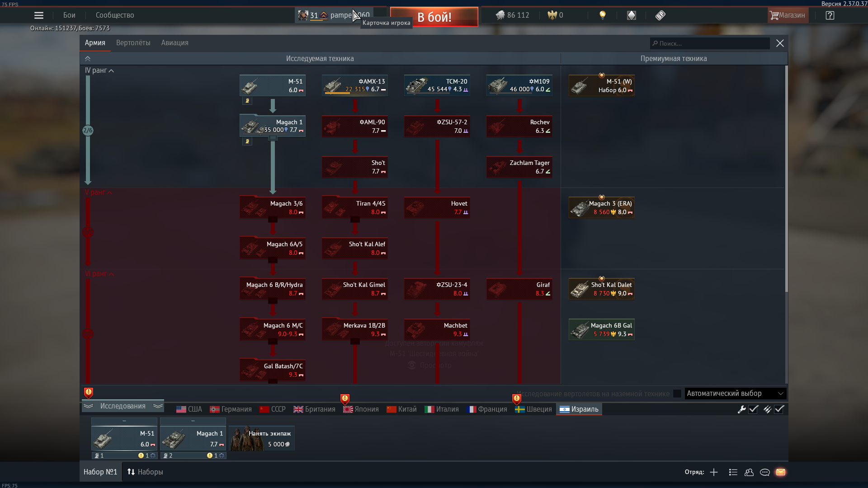Select the Rochev vehicle card
The image size is (868, 488).
(519, 126)
